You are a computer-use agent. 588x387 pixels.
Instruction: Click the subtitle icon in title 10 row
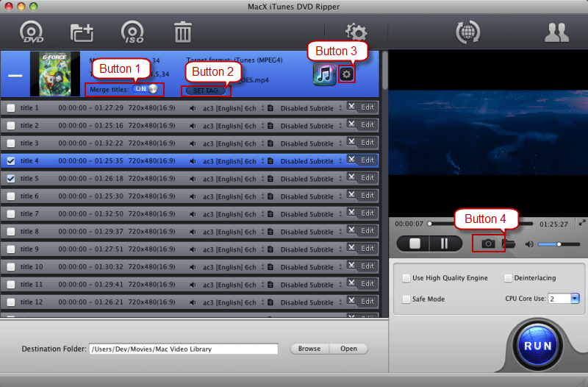pyautogui.click(x=270, y=267)
